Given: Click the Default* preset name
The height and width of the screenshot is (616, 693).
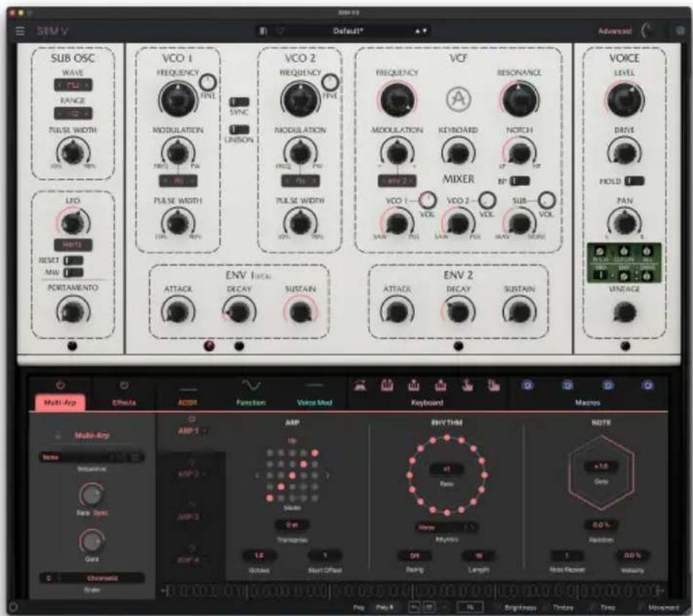Looking at the screenshot, I should pos(348,31).
